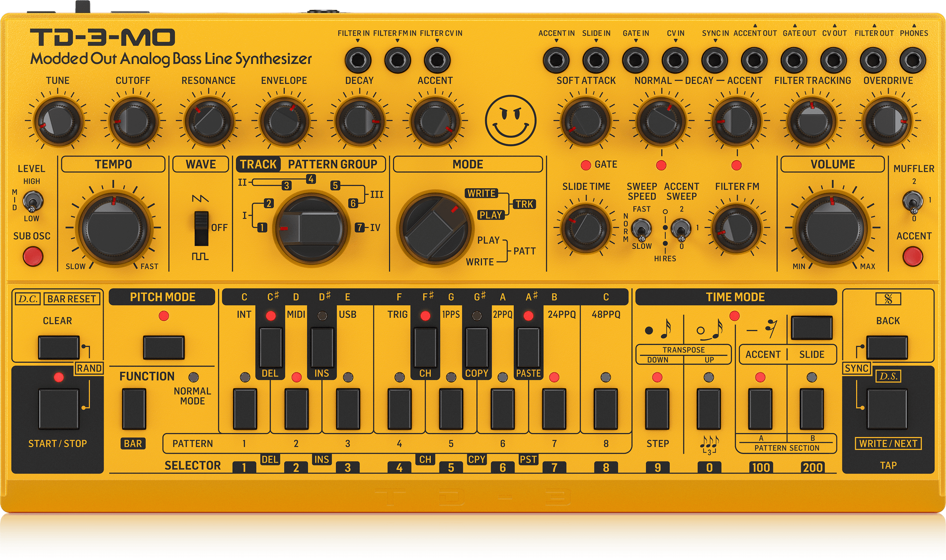Image resolution: width=946 pixels, height=560 pixels.
Task: Click the SLIDE TIME knob
Action: click(x=586, y=228)
